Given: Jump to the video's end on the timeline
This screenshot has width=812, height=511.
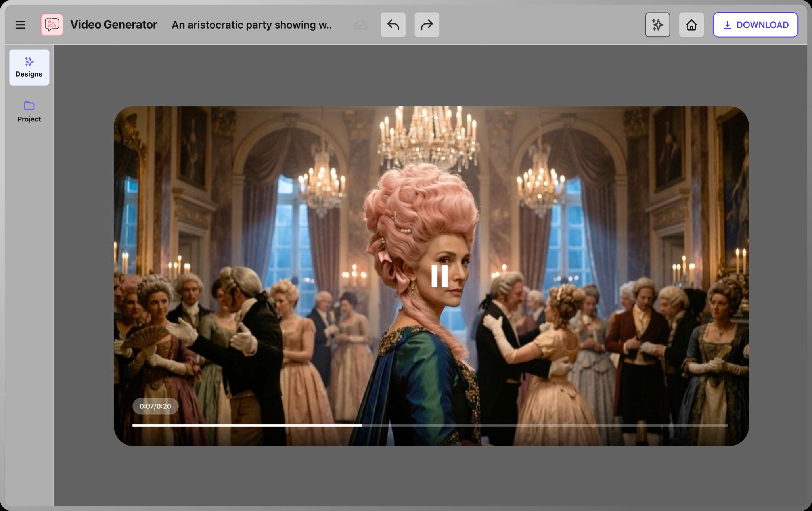Looking at the screenshot, I should point(725,425).
